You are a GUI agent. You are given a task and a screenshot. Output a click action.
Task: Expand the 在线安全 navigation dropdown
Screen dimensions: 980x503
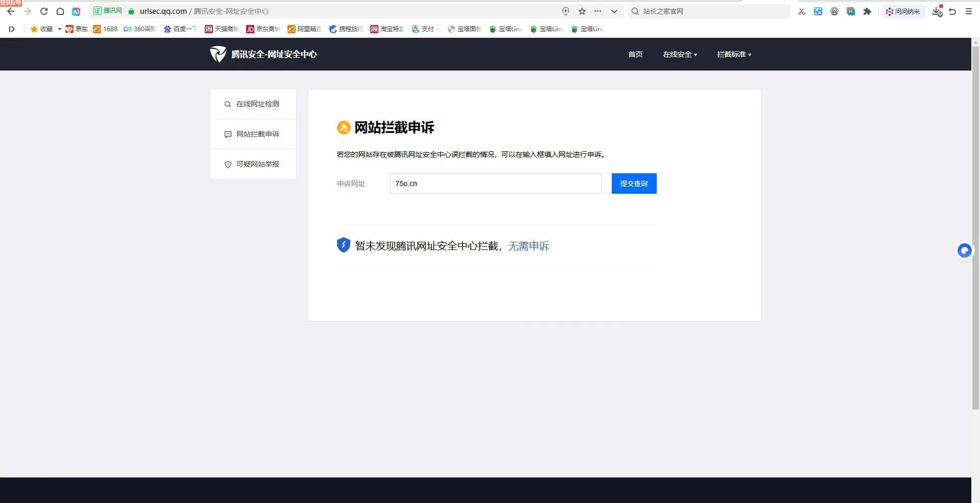(x=680, y=54)
